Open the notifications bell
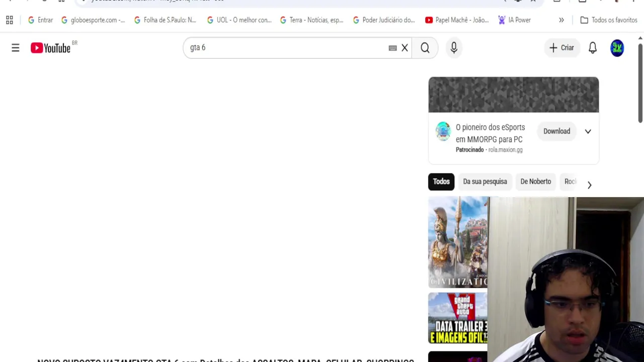Image resolution: width=644 pixels, height=362 pixels. point(593,48)
